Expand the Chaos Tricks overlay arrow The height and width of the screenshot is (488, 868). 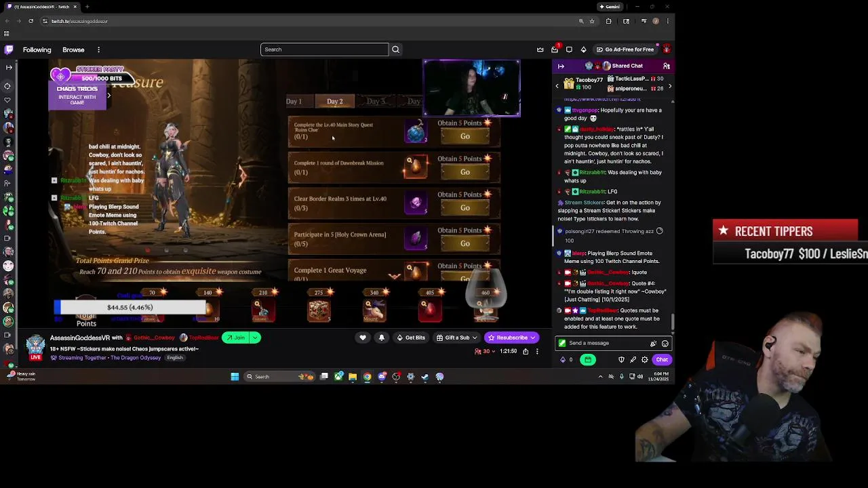108,96
